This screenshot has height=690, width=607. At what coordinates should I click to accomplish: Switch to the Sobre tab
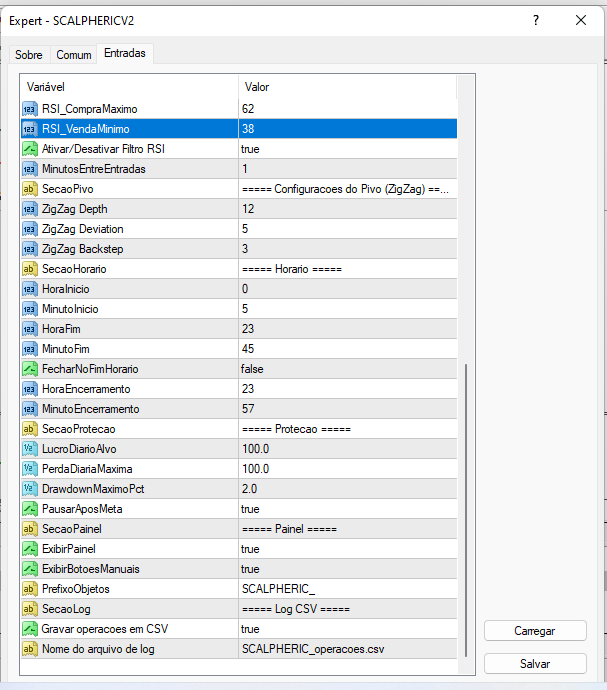29,55
